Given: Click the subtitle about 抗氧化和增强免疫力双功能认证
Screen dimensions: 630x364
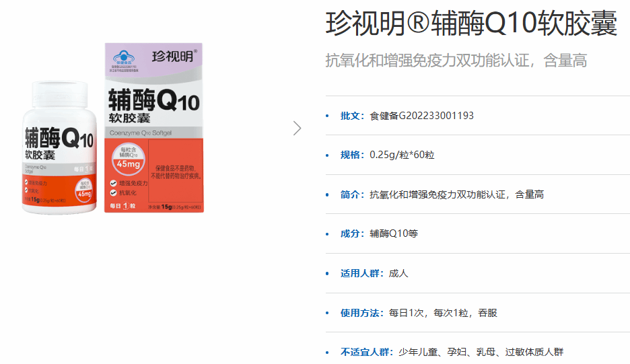Looking at the screenshot, I should pyautogui.click(x=456, y=61).
